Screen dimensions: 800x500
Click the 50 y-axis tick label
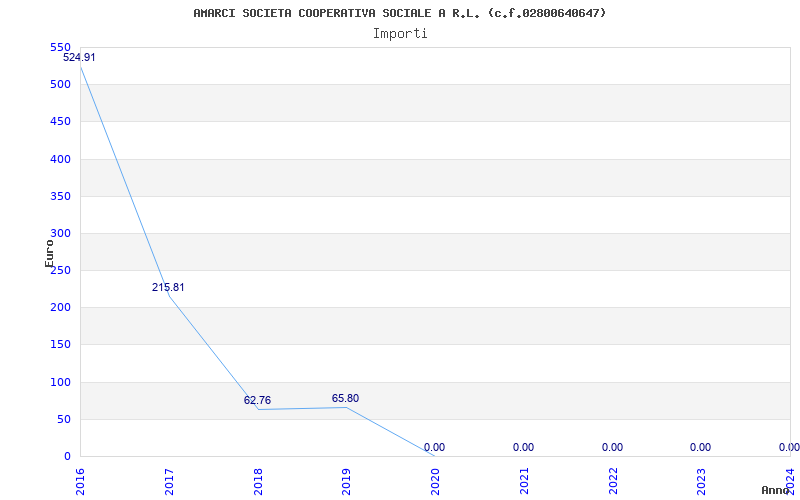point(63,419)
